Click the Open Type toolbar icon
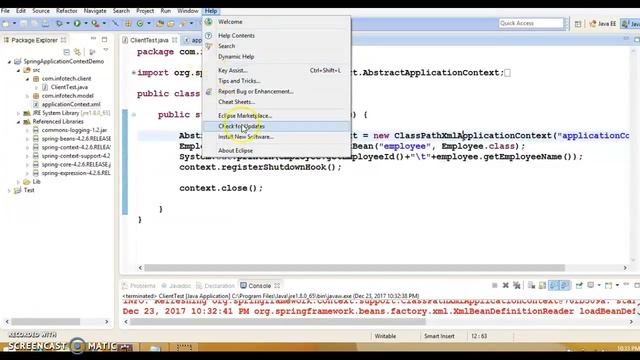The width and height of the screenshot is (640, 360). (160, 24)
